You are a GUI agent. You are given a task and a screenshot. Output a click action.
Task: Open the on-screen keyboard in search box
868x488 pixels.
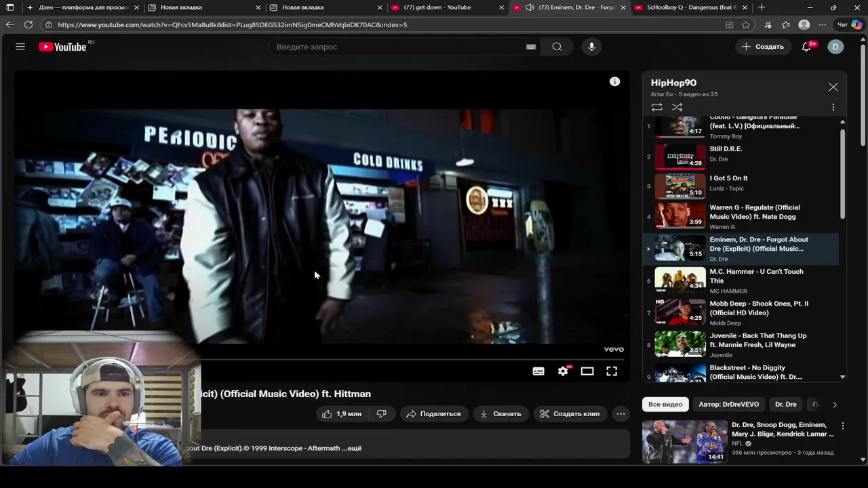pos(531,47)
